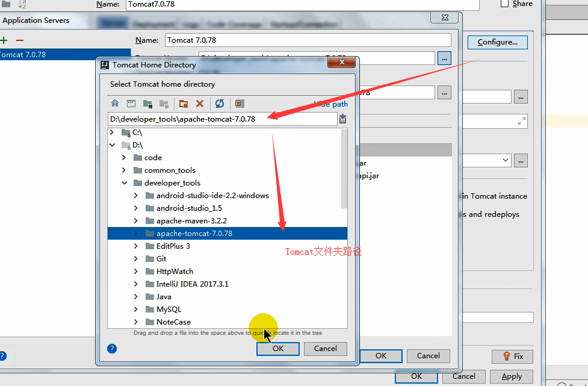
Task: Click the Fix button with bulb
Action: (x=512, y=356)
